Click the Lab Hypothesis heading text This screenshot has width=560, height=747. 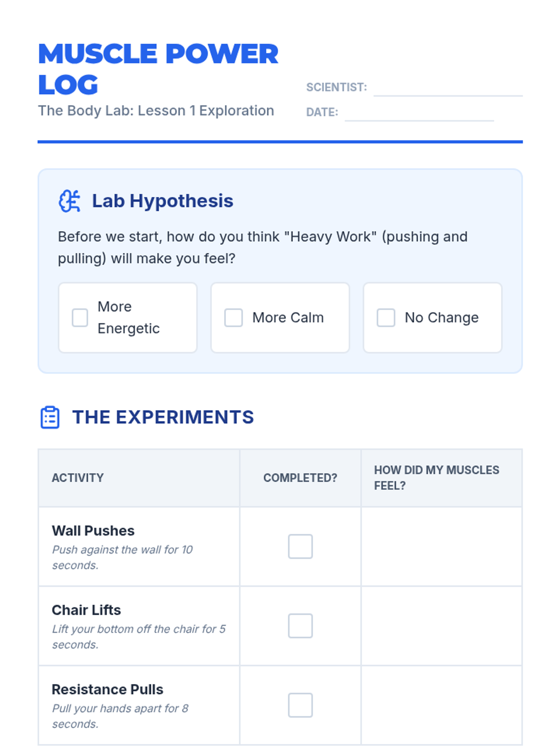point(162,201)
